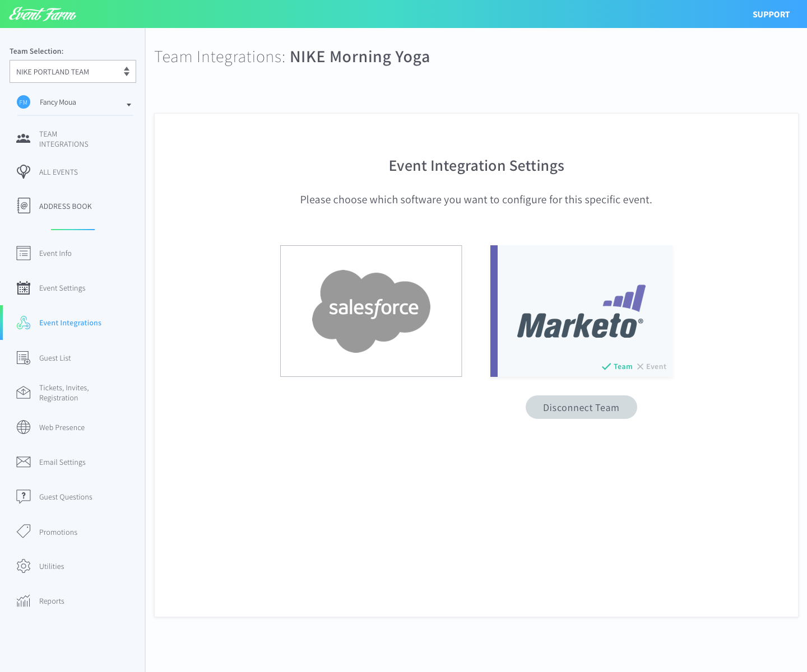Click the Address Book icon
This screenshot has height=672, width=807.
tap(24, 206)
